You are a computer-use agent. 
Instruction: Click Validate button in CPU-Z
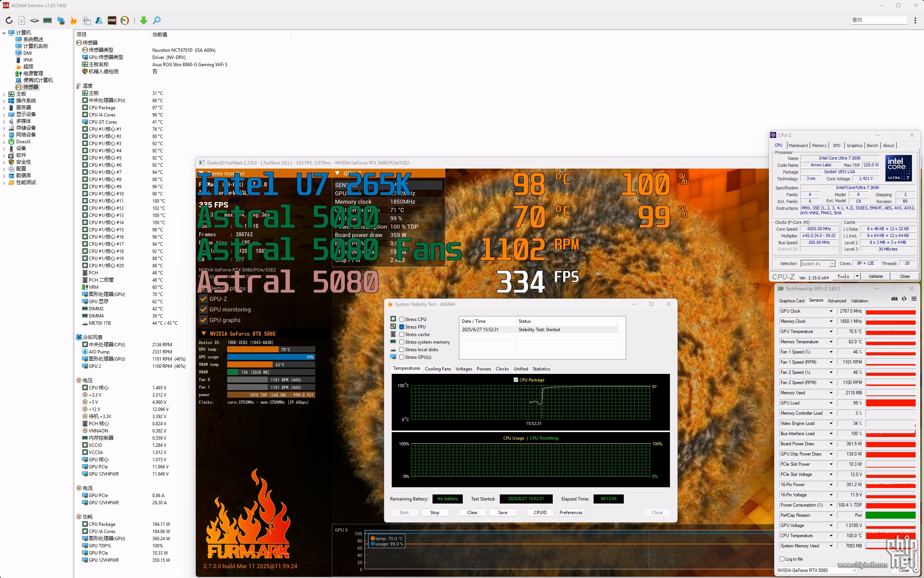pyautogui.click(x=876, y=276)
